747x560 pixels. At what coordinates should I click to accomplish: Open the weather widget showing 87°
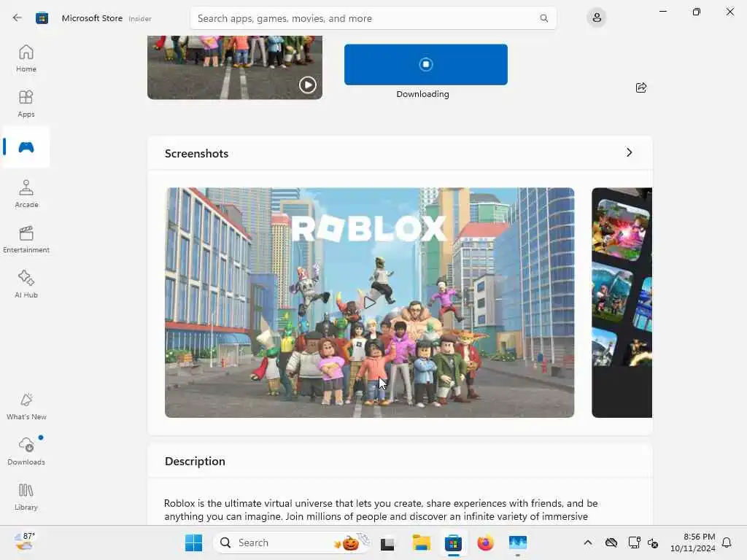pyautogui.click(x=25, y=542)
